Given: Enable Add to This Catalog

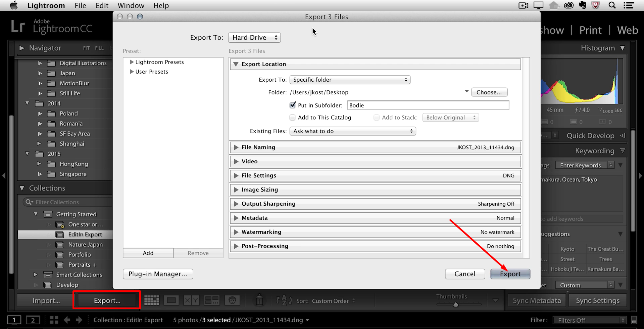Looking at the screenshot, I should click(x=292, y=117).
